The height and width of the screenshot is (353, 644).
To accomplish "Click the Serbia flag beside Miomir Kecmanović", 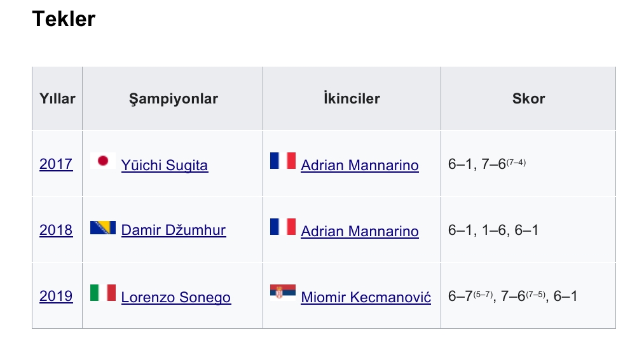I will pos(282,293).
